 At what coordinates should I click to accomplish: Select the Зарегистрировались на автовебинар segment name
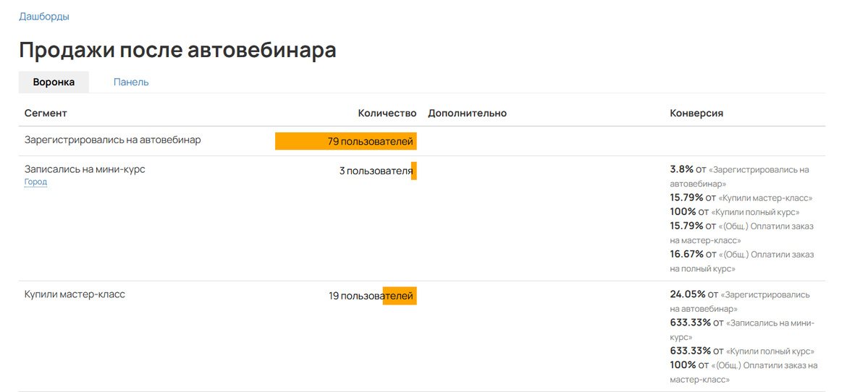pyautogui.click(x=112, y=140)
